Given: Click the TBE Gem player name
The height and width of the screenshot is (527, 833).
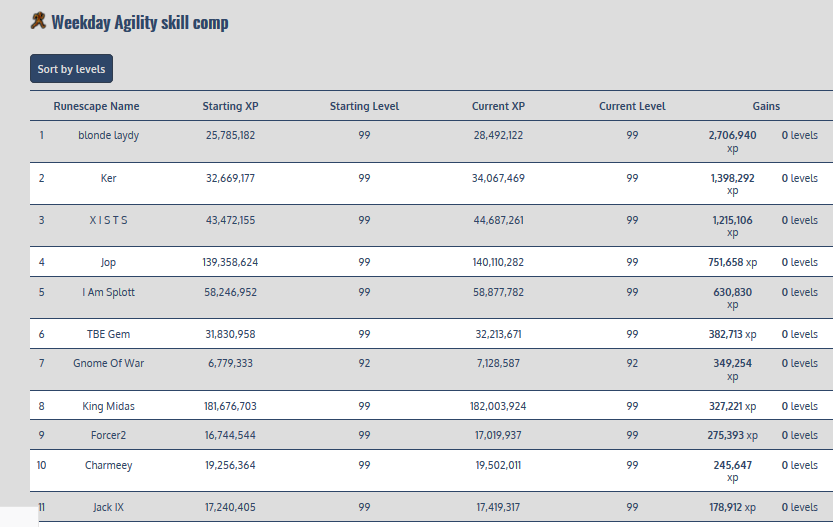Looking at the screenshot, I should [108, 334].
